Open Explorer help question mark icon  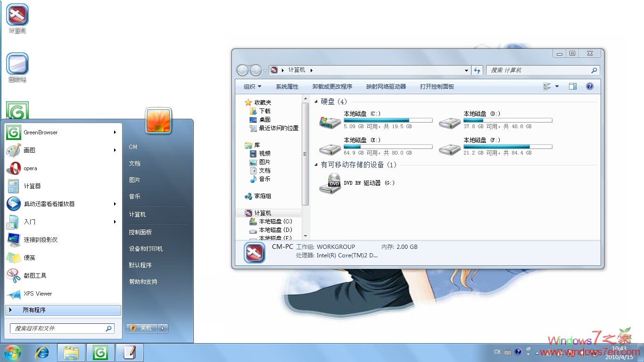[x=589, y=86]
